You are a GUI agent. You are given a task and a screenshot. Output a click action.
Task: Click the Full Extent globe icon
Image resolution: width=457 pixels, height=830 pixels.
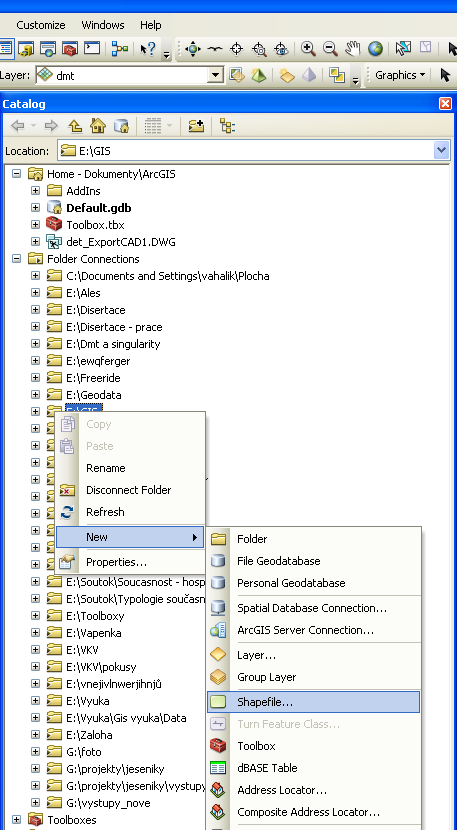tap(375, 49)
